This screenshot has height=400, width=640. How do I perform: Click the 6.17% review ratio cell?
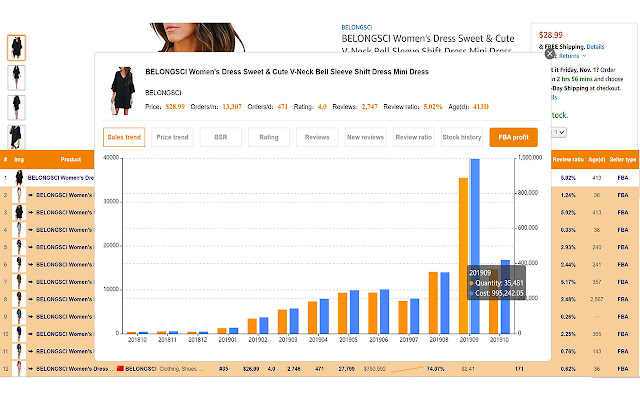(x=568, y=282)
